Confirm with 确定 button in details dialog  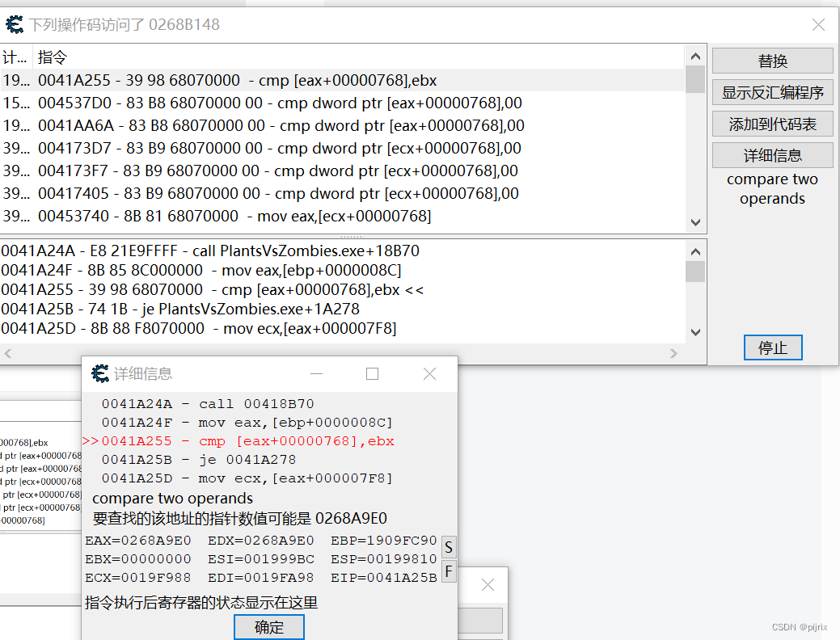[269, 626]
